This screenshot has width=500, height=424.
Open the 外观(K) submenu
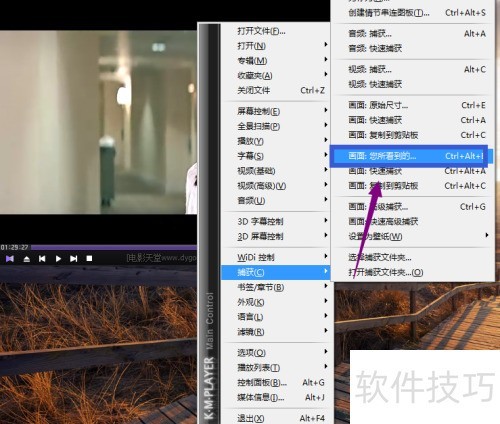pos(276,302)
